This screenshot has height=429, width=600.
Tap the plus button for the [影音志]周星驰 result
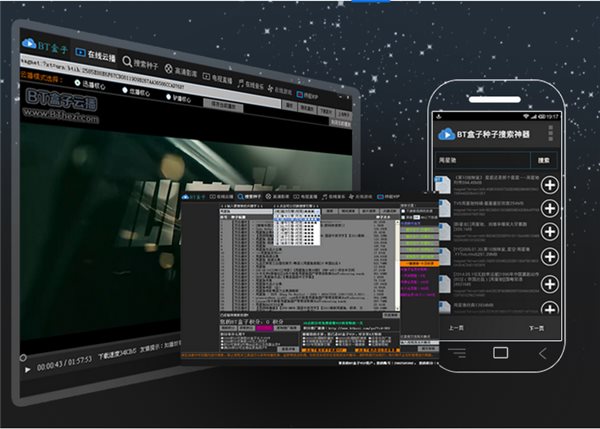[550, 232]
